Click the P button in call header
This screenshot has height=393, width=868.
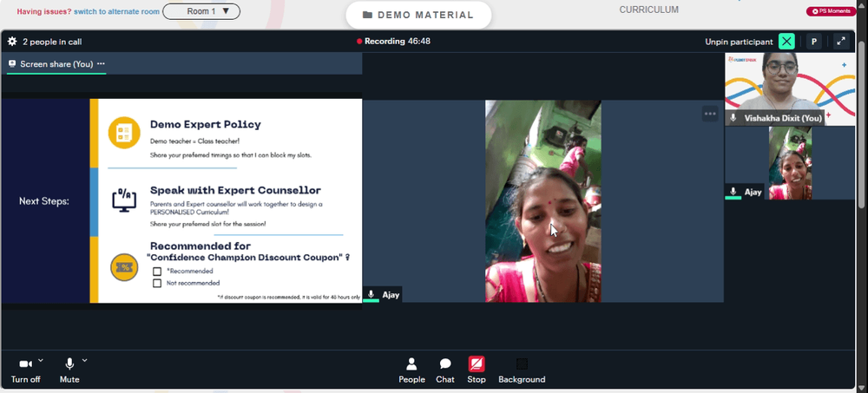(814, 42)
